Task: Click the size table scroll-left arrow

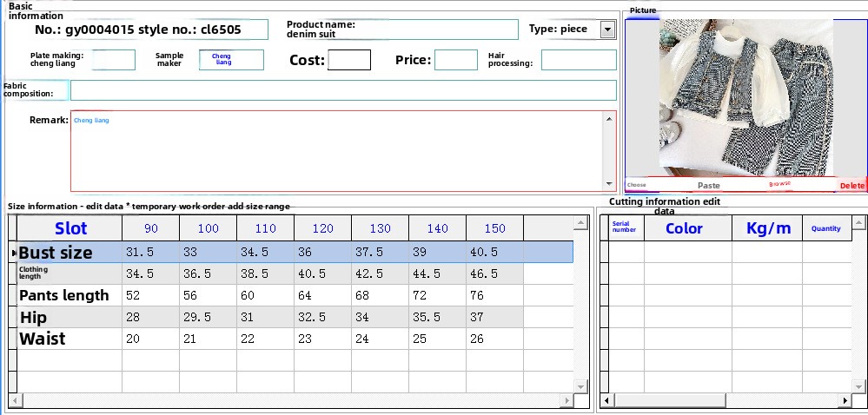Action: click(13, 401)
